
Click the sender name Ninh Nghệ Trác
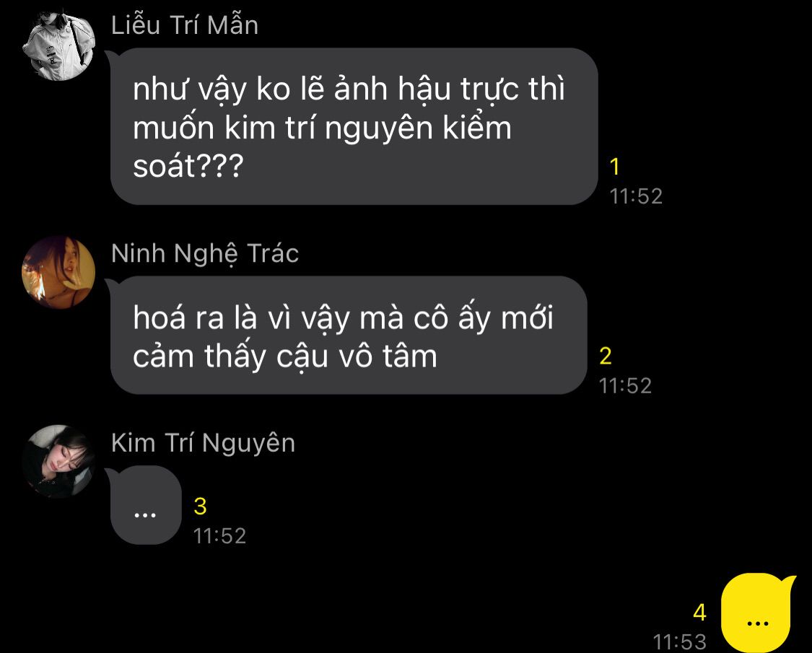(205, 254)
